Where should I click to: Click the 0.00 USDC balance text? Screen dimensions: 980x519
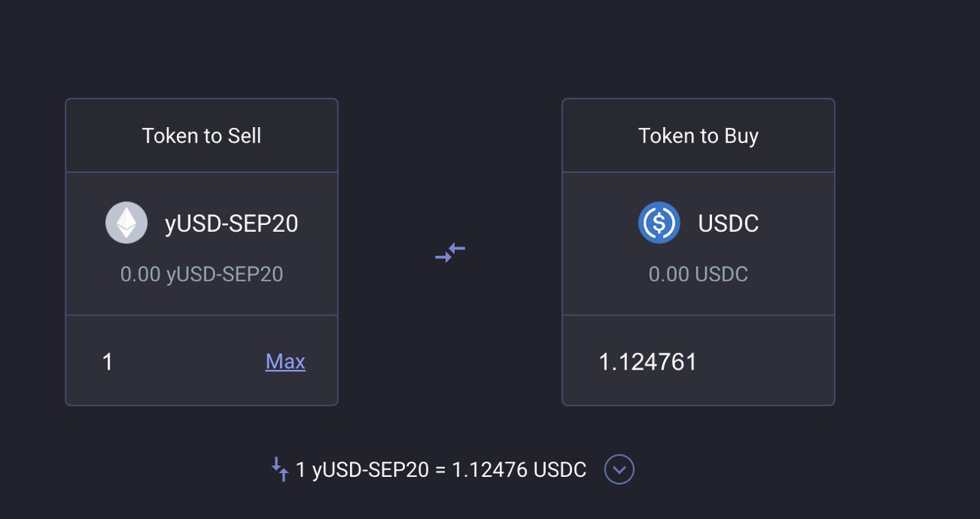(698, 274)
